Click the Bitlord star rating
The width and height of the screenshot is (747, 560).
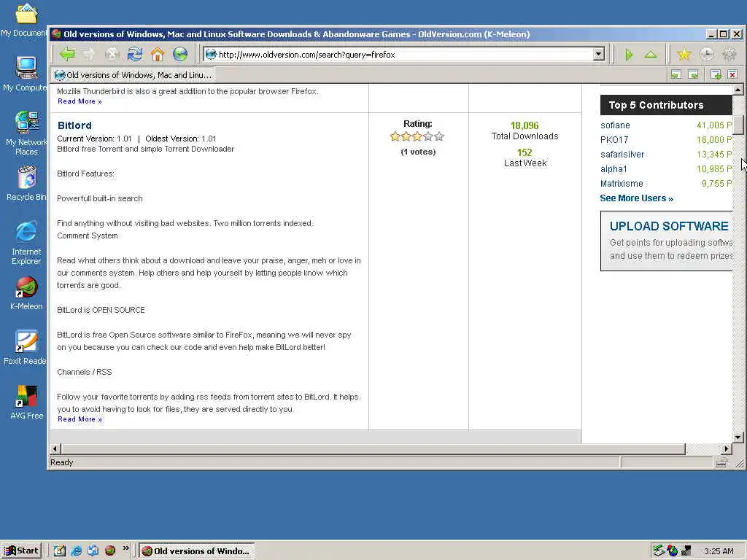click(417, 136)
